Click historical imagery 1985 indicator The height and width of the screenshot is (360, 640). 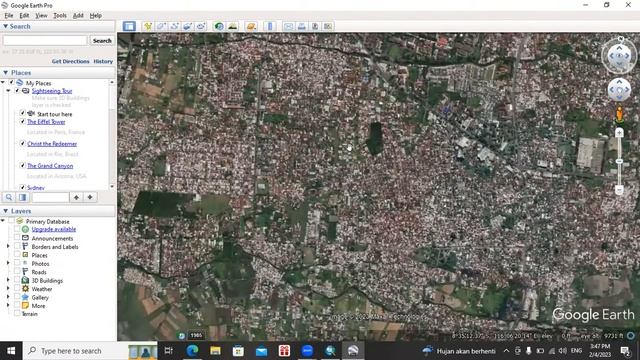[x=196, y=336]
